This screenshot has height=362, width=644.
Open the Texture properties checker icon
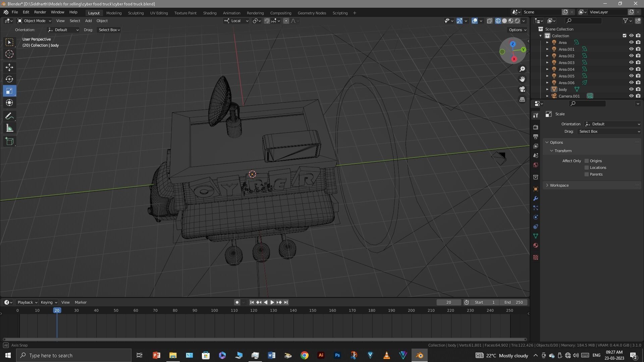coord(536,257)
